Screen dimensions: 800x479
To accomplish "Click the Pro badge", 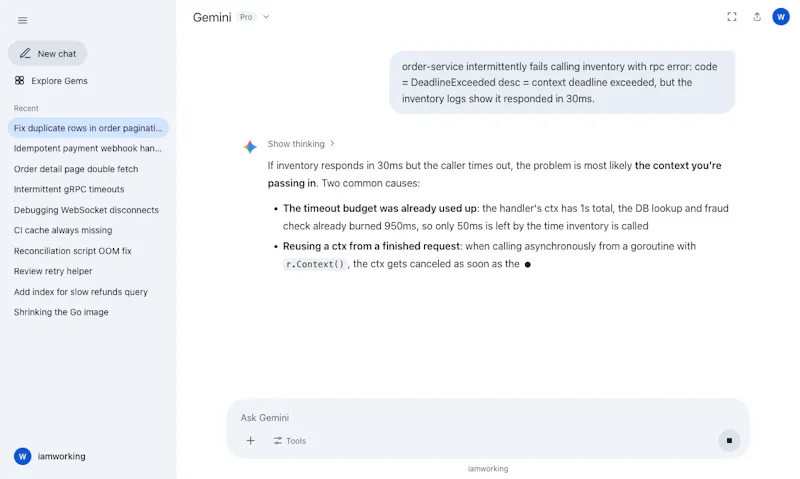I will [246, 17].
